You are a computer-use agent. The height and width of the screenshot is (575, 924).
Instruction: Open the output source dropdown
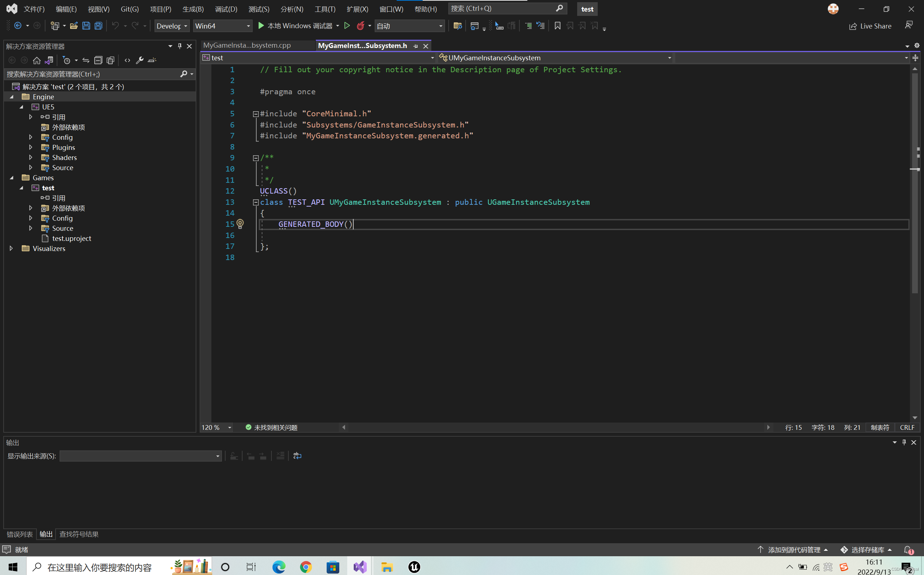click(140, 455)
